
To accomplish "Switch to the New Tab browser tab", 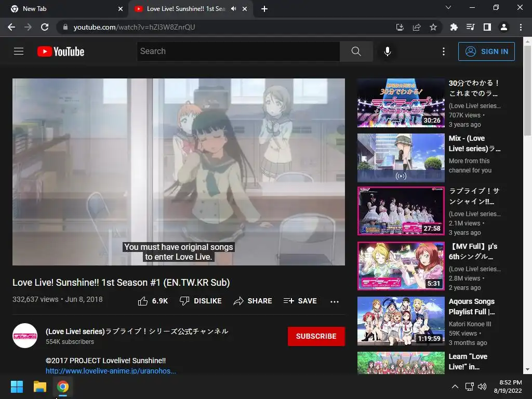I will pyautogui.click(x=63, y=9).
